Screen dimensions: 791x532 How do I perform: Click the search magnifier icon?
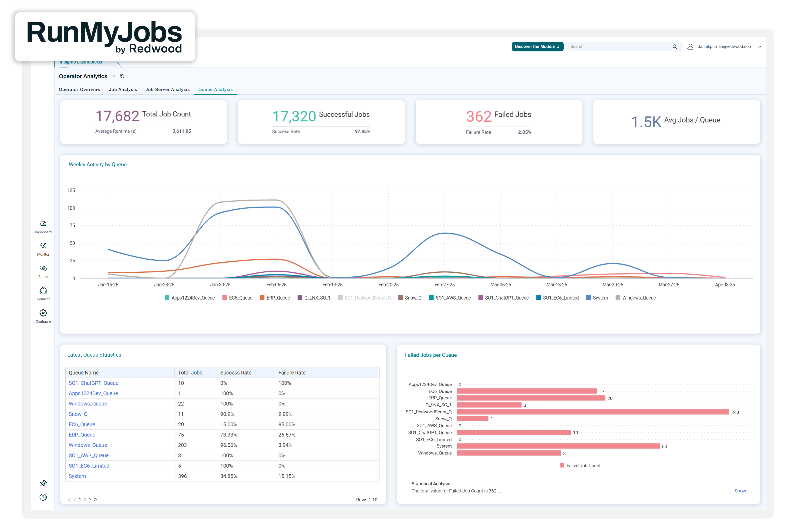coord(675,47)
